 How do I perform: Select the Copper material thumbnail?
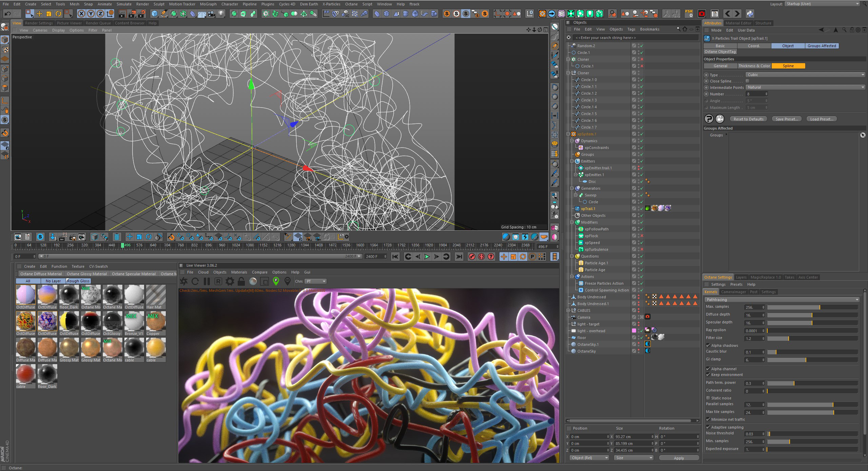tap(156, 324)
